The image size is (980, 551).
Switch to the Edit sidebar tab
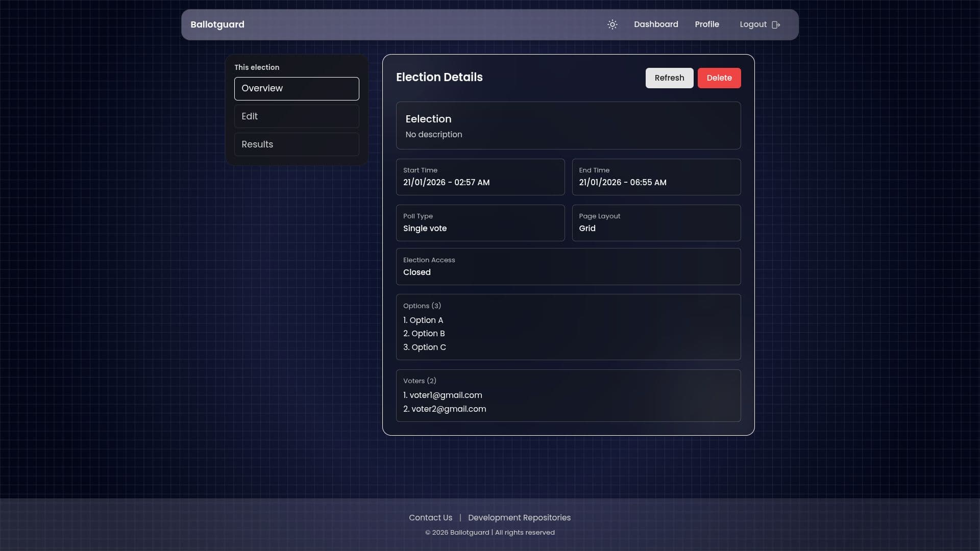pyautogui.click(x=296, y=116)
